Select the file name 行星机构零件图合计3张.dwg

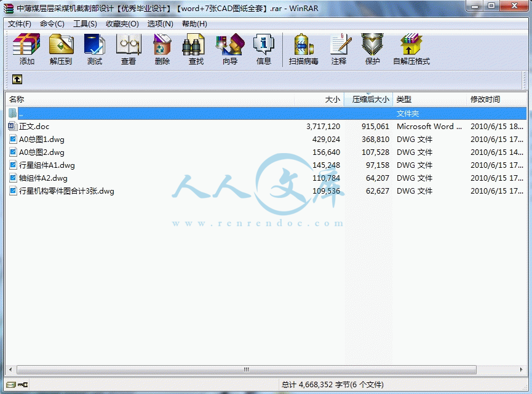tap(66, 191)
